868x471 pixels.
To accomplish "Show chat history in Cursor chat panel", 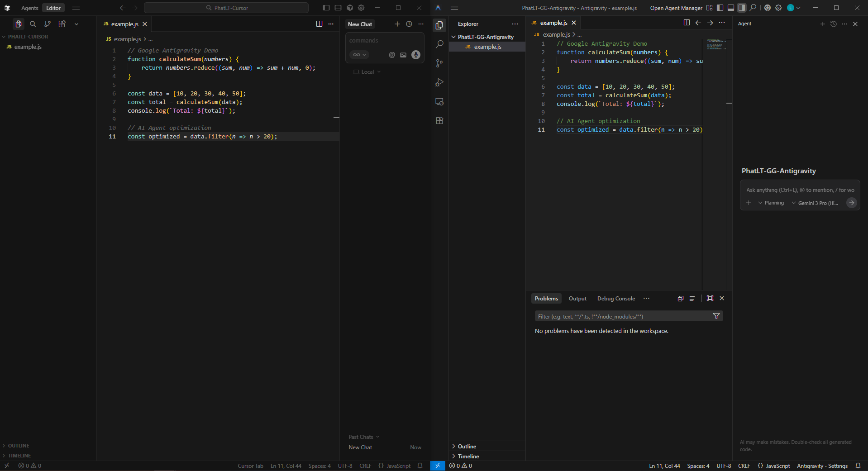I will point(409,24).
